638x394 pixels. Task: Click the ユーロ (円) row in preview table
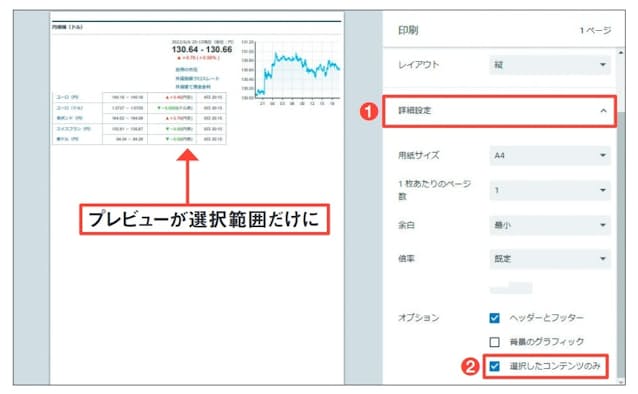click(x=139, y=97)
